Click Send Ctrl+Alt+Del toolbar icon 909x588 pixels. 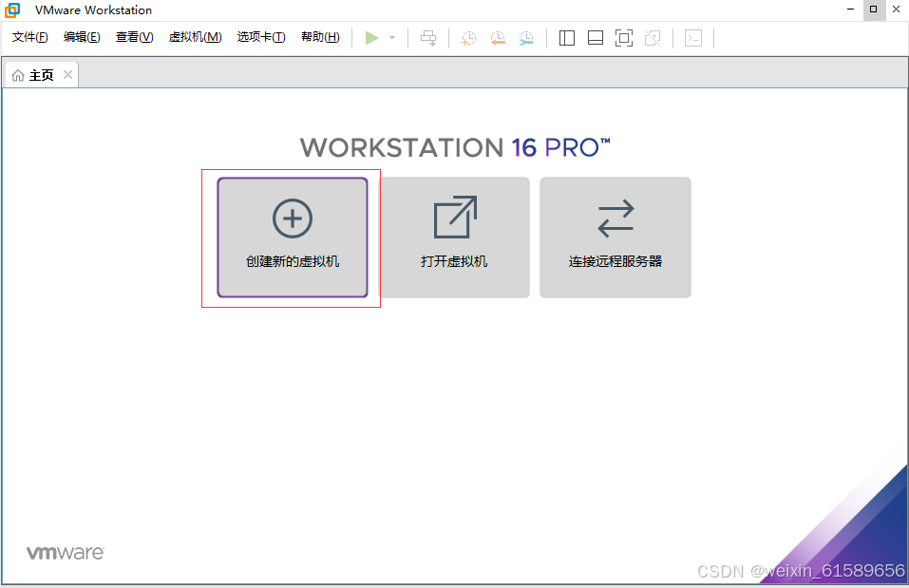(x=428, y=38)
